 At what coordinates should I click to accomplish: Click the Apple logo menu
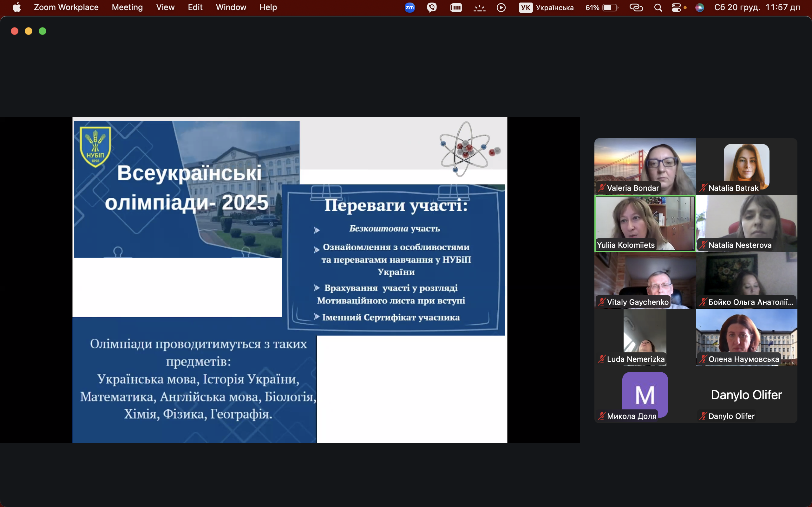click(16, 7)
